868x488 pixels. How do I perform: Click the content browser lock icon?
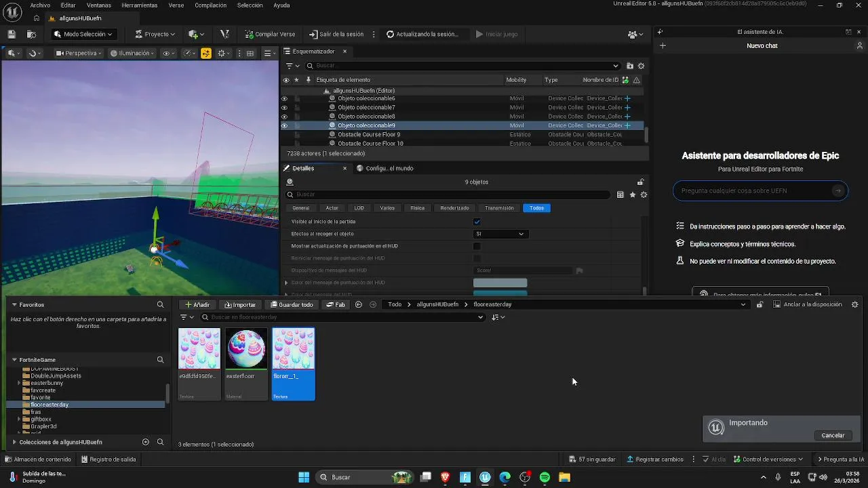pos(759,304)
